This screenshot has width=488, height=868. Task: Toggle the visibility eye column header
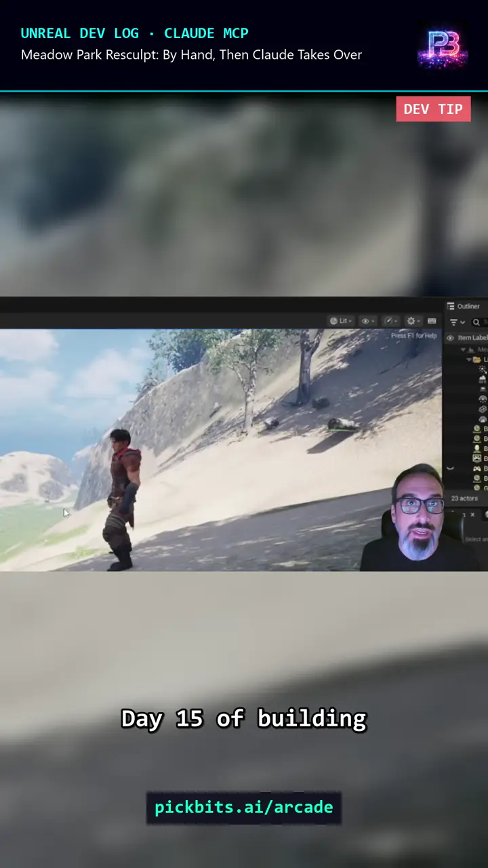coord(450,338)
